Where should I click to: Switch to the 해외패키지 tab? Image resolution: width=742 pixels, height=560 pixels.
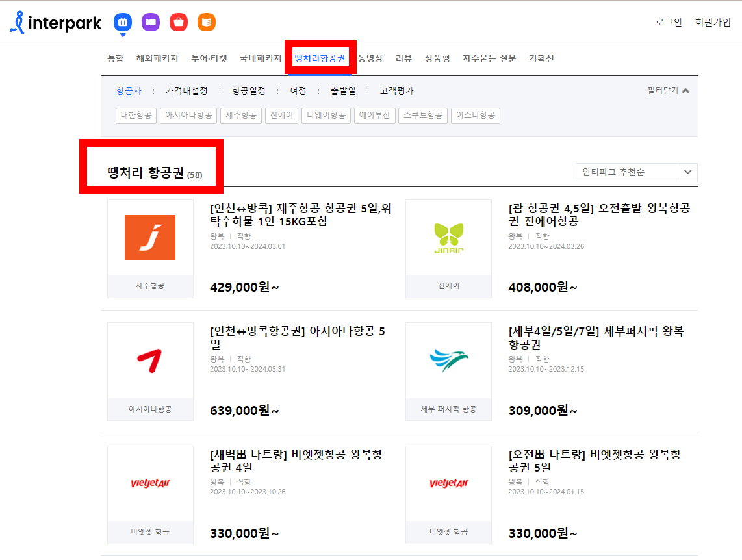point(157,58)
